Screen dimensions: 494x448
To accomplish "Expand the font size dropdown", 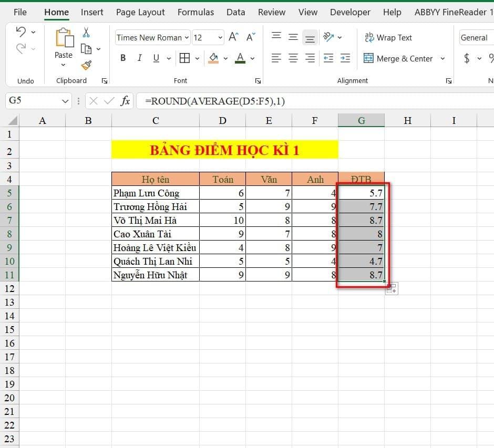I will click(x=220, y=37).
